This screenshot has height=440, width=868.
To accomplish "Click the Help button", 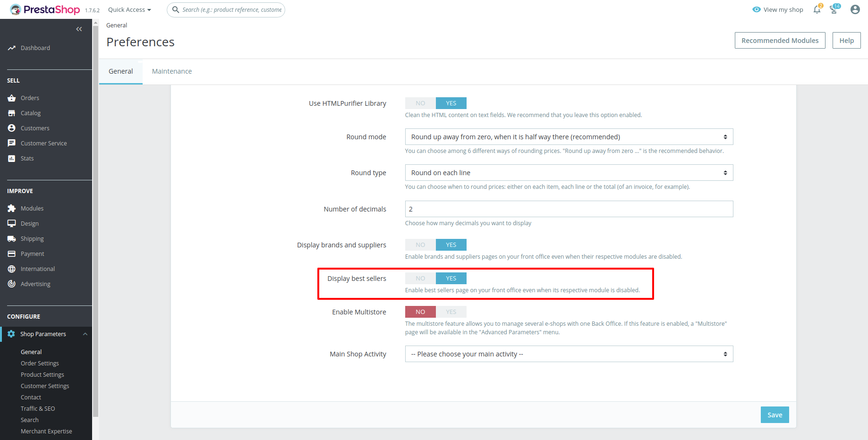I will (846, 41).
